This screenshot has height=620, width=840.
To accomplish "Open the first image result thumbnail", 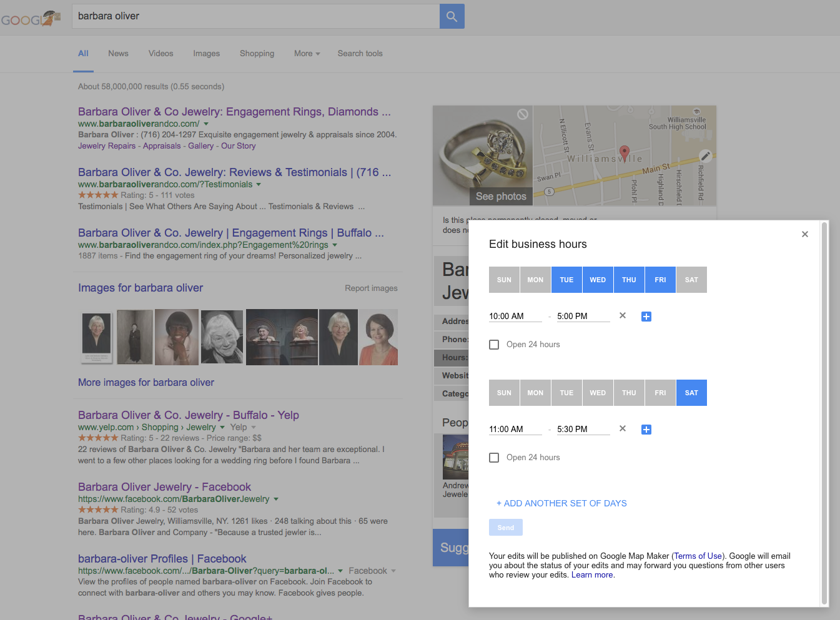I will point(97,337).
